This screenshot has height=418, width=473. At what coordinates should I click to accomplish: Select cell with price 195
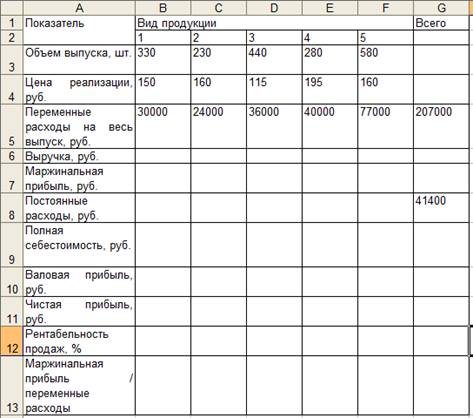point(330,89)
